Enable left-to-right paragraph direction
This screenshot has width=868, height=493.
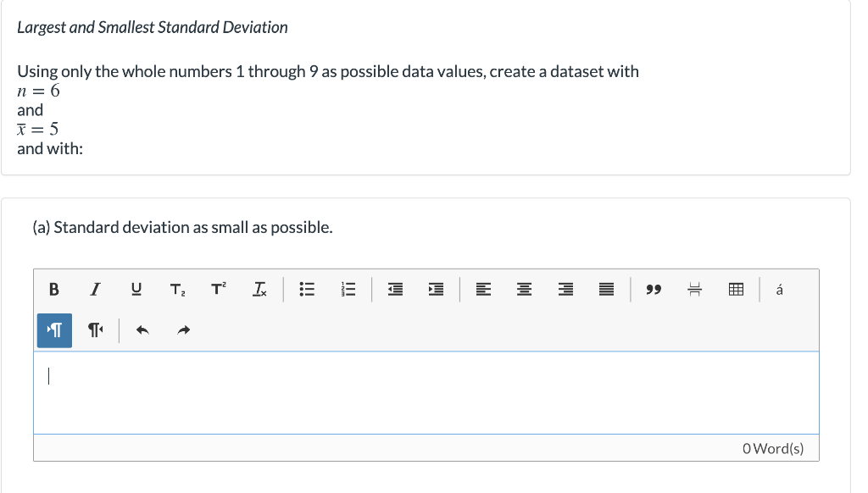[54, 330]
